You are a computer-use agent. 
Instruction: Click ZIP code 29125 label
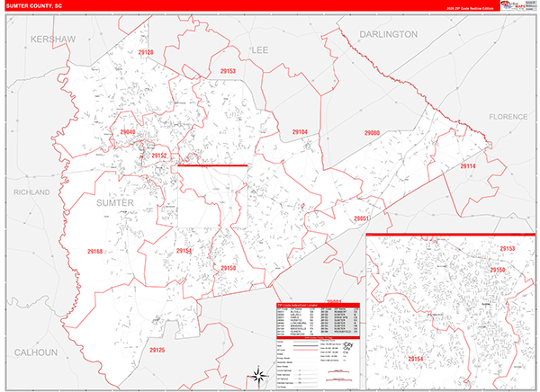pos(157,350)
